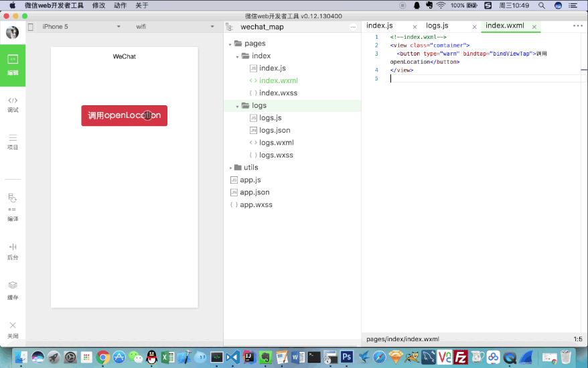Expand the utils folder
The image size is (588, 368).
(x=230, y=168)
